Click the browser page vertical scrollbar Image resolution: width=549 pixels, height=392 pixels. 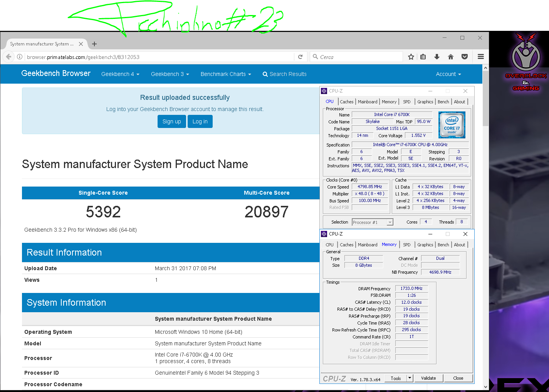(x=485, y=227)
